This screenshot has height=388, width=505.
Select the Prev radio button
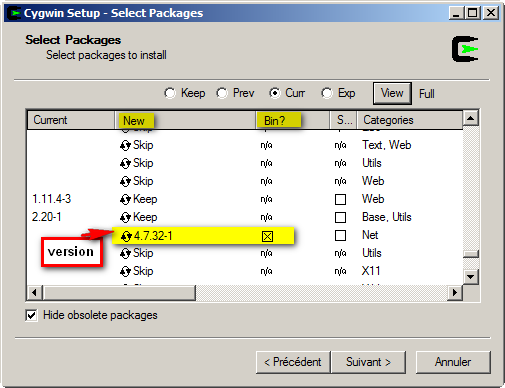point(222,93)
